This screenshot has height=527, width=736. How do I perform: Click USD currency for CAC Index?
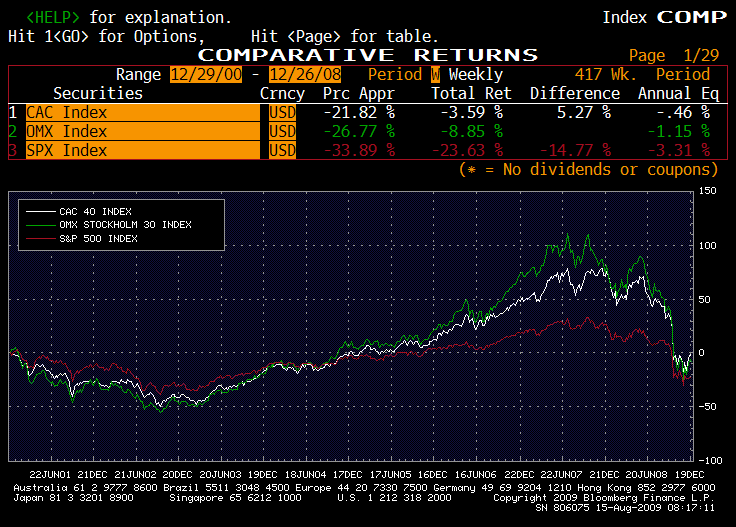(x=283, y=113)
